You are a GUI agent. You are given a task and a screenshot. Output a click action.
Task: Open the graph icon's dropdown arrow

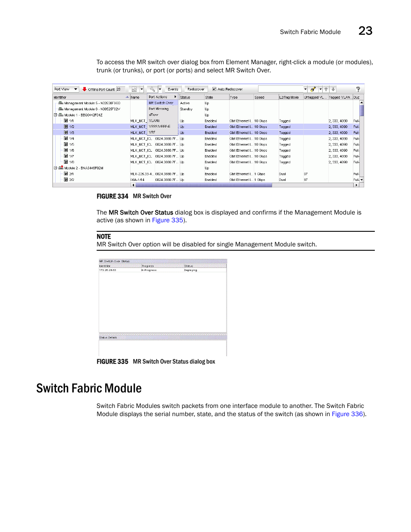(x=142, y=89)
